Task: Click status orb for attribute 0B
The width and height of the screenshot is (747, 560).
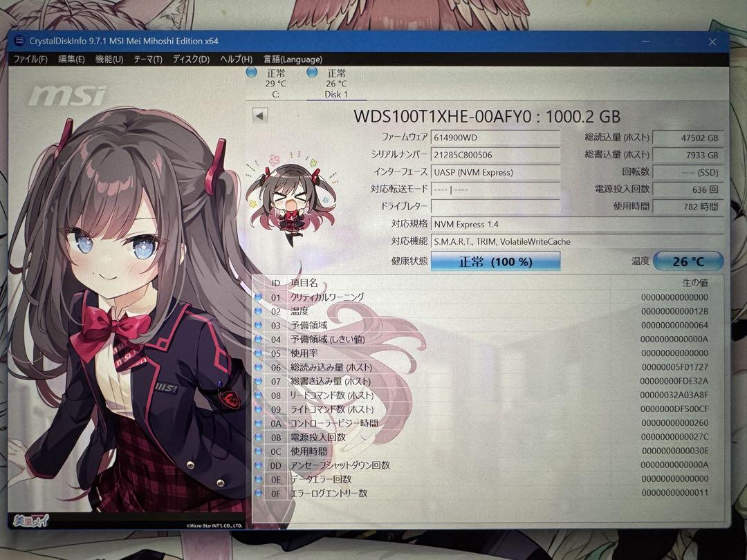Action: [x=258, y=437]
